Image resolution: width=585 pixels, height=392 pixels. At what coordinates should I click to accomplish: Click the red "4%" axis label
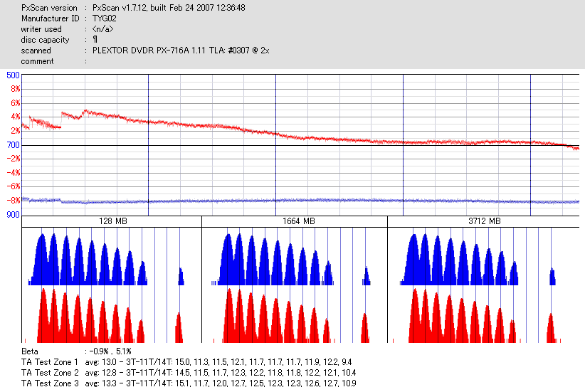click(x=15, y=117)
